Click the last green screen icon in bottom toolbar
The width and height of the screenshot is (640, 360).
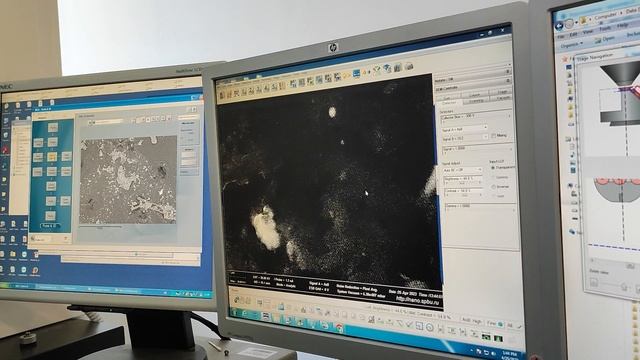pyautogui.click(x=498, y=338)
